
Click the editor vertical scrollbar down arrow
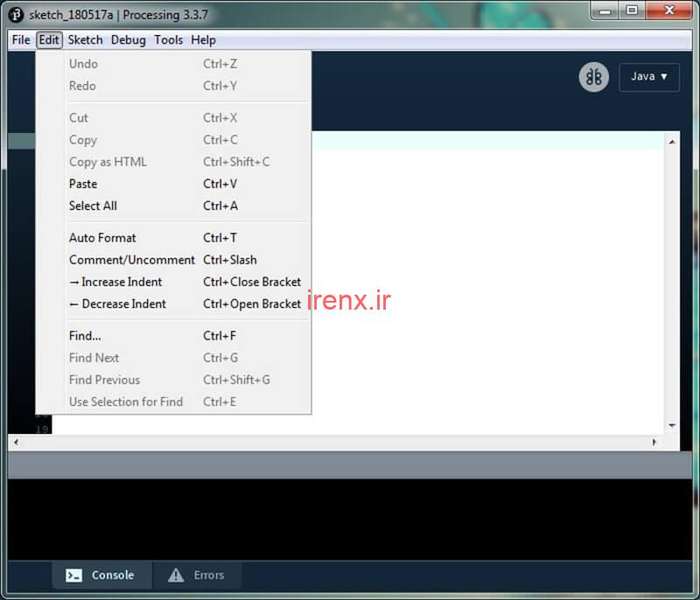tap(672, 426)
